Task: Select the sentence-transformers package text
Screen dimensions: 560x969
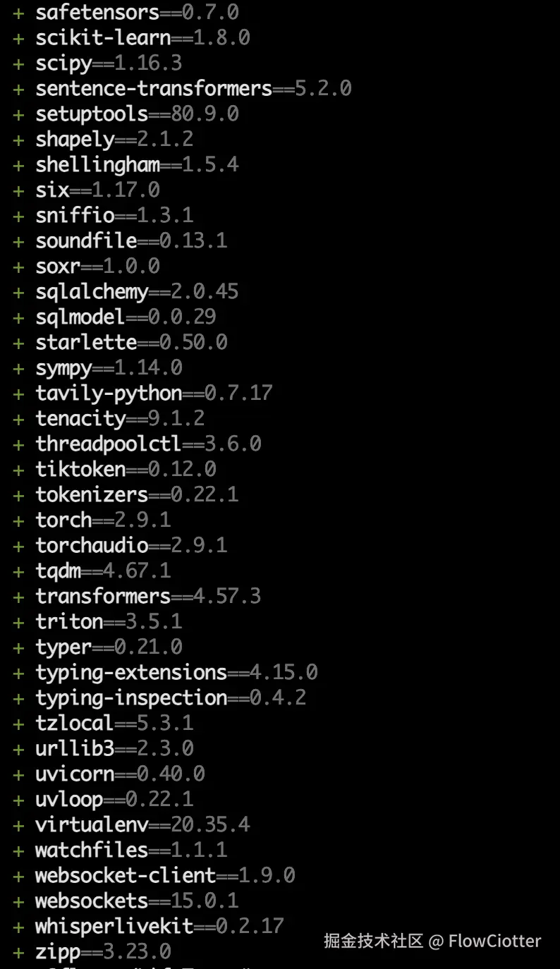Action: (154, 88)
